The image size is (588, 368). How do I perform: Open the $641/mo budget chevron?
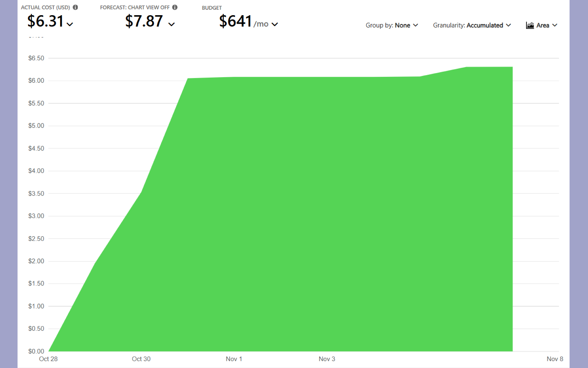click(x=275, y=24)
